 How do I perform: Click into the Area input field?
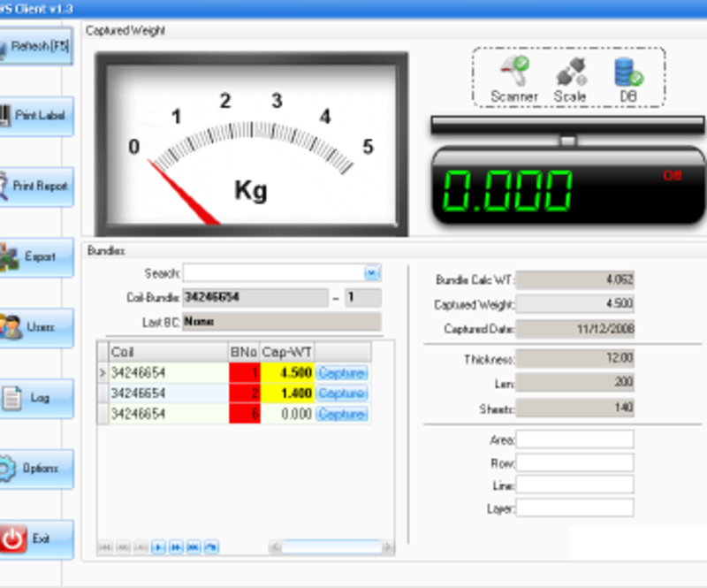[575, 439]
